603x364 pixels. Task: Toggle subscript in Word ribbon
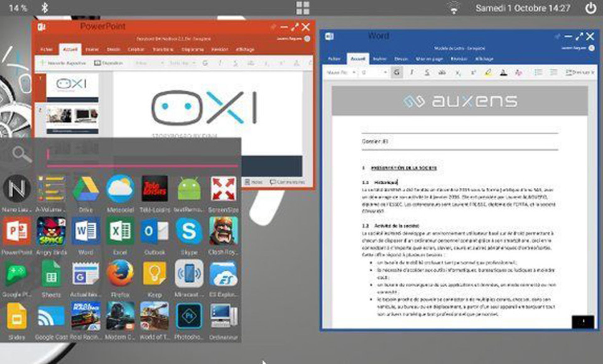458,73
